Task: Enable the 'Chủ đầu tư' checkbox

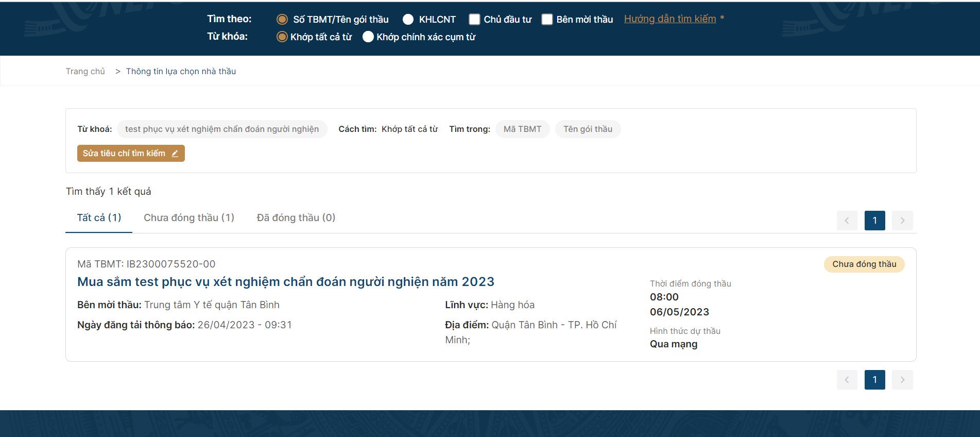Action: (474, 20)
